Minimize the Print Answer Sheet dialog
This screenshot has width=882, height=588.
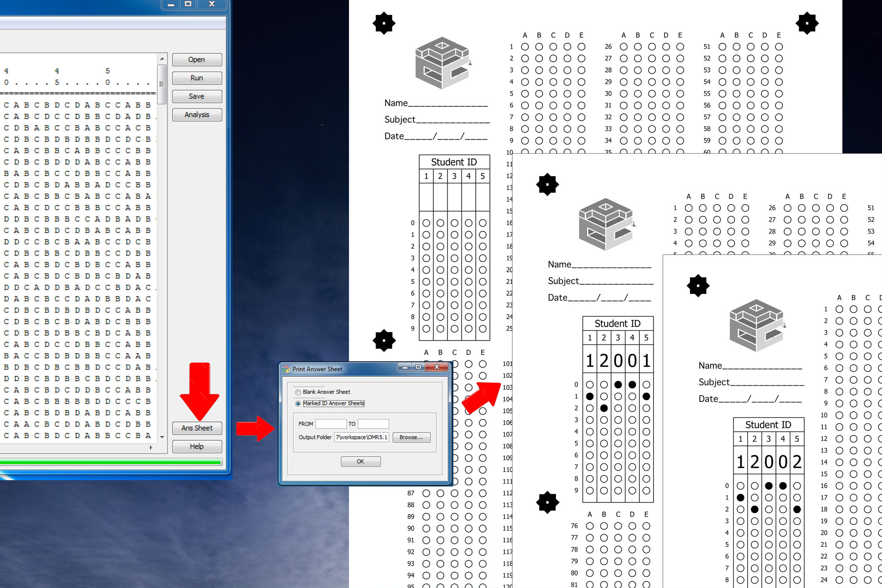tap(405, 367)
